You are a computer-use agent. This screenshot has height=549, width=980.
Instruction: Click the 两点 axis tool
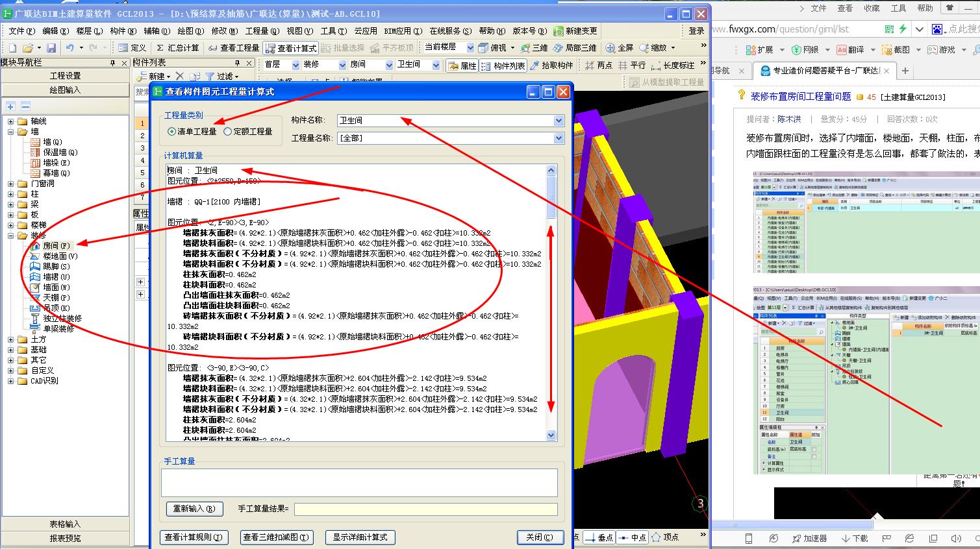click(599, 65)
